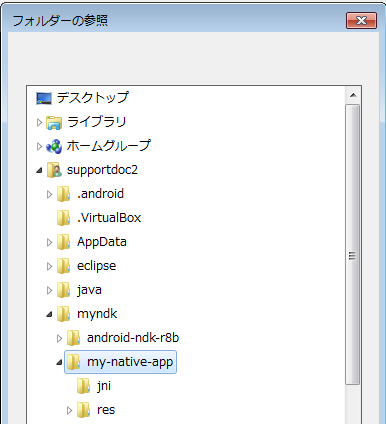Select the デスクトップ label
386x425 pixels.
(93, 98)
